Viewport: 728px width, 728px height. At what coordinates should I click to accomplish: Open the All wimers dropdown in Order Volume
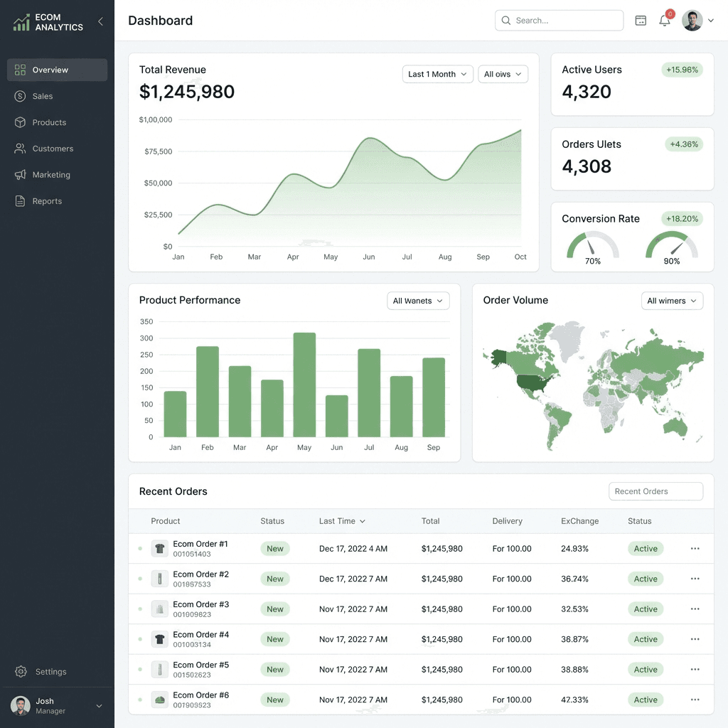pyautogui.click(x=672, y=301)
